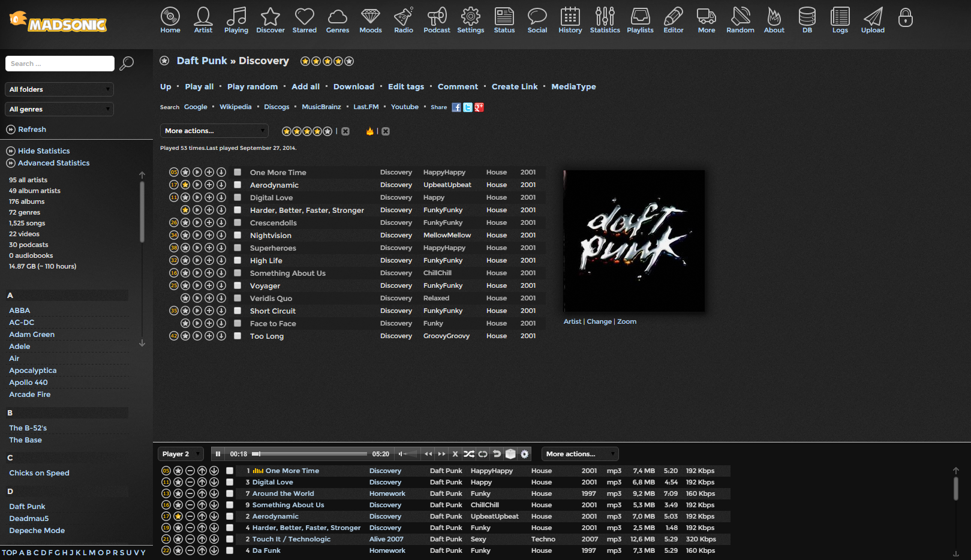Viewport: 971px width, 560px height.
Task: Check the One More Time album checkbox
Action: click(x=238, y=172)
